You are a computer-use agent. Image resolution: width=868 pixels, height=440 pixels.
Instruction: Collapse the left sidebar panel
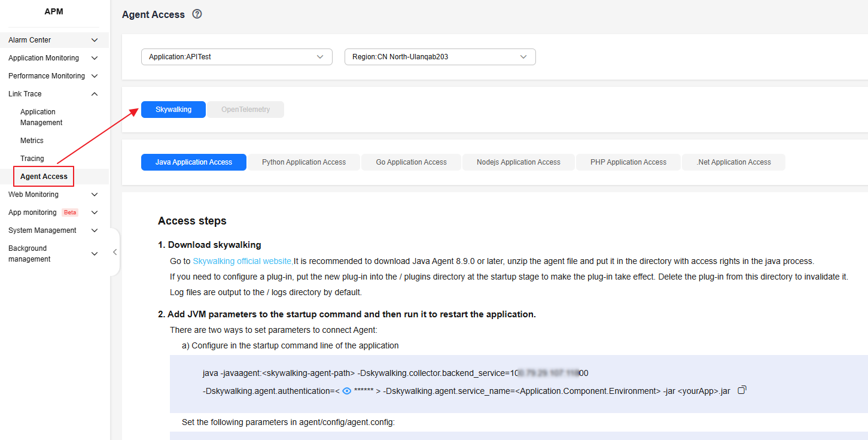(x=115, y=252)
